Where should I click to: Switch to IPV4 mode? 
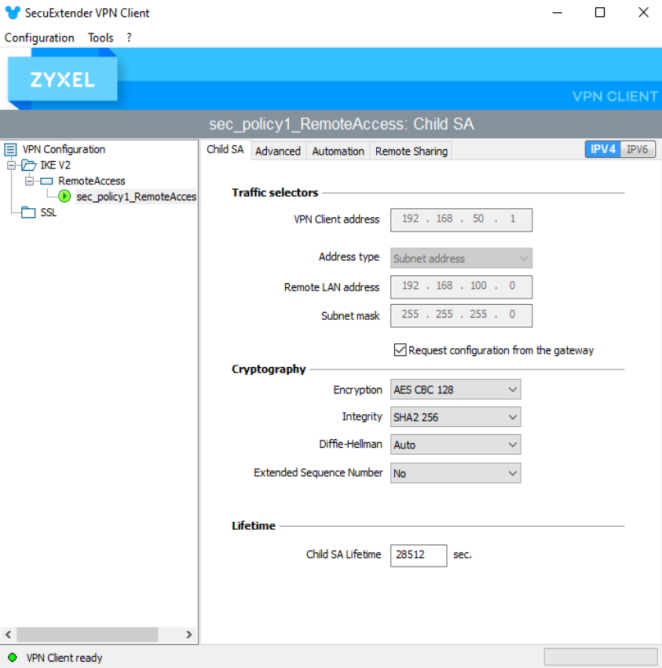coord(603,150)
